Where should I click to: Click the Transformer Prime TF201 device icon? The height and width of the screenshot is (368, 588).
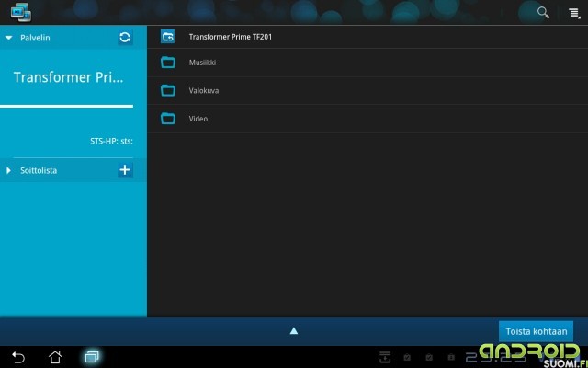[167, 37]
